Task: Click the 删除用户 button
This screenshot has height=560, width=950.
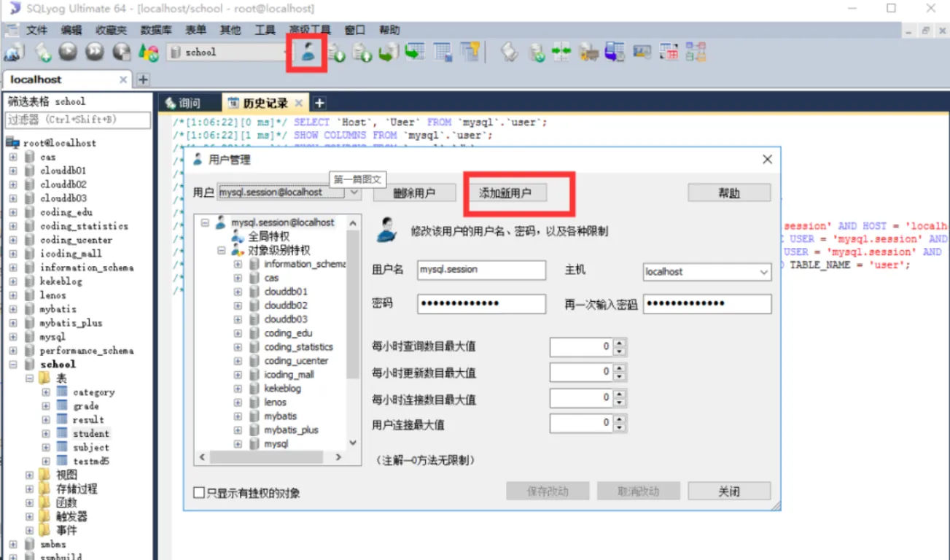Action: [414, 193]
